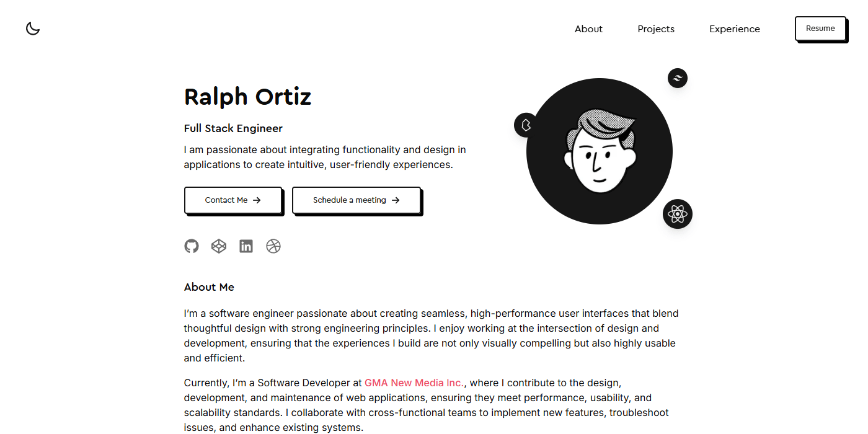This screenshot has height=434, width=868.
Task: Click the Resume button
Action: click(x=820, y=28)
